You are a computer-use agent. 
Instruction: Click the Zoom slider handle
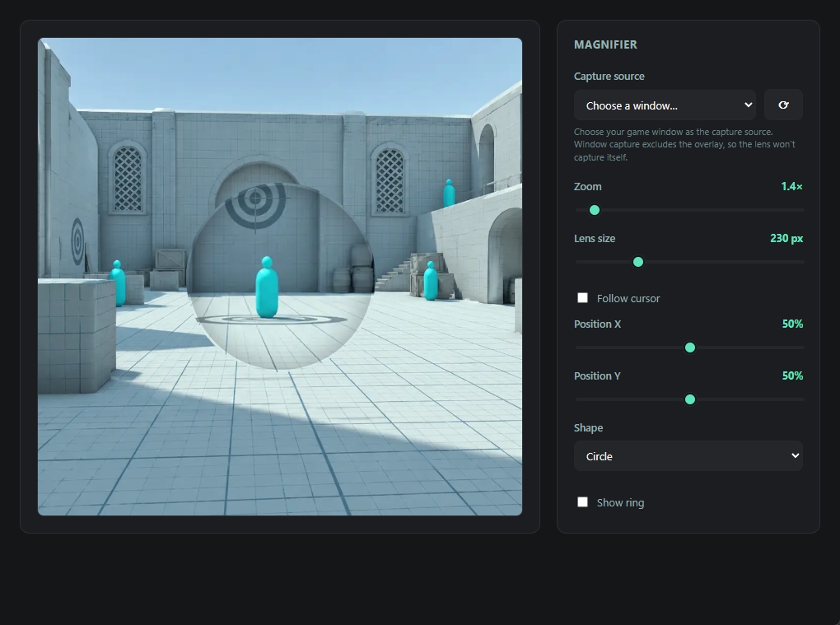pos(594,210)
